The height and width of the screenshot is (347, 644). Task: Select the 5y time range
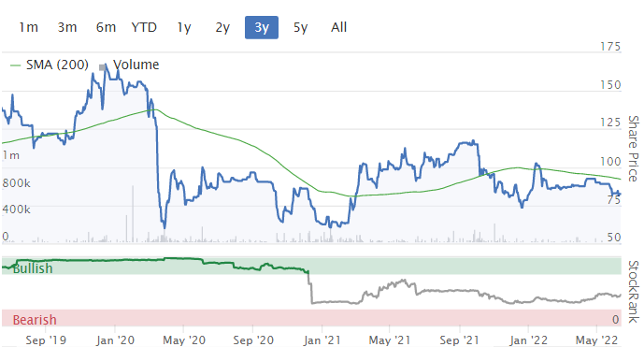(300, 27)
